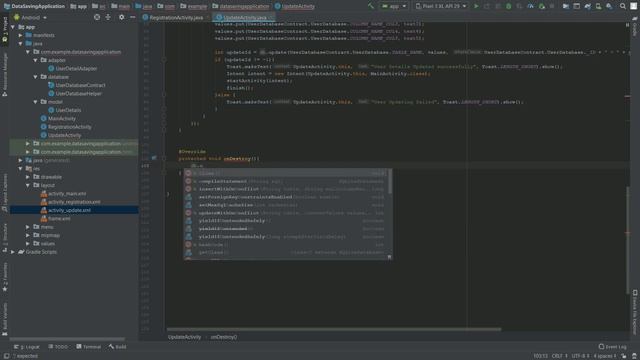This screenshot has width=640, height=360.
Task: Open the Structure side tab
Action: click(x=5, y=238)
